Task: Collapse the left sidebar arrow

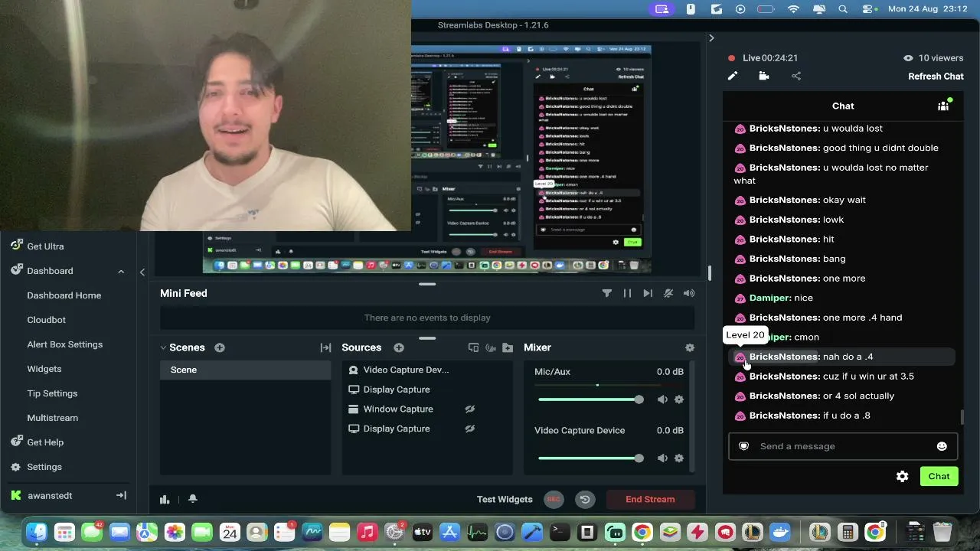Action: coord(142,272)
